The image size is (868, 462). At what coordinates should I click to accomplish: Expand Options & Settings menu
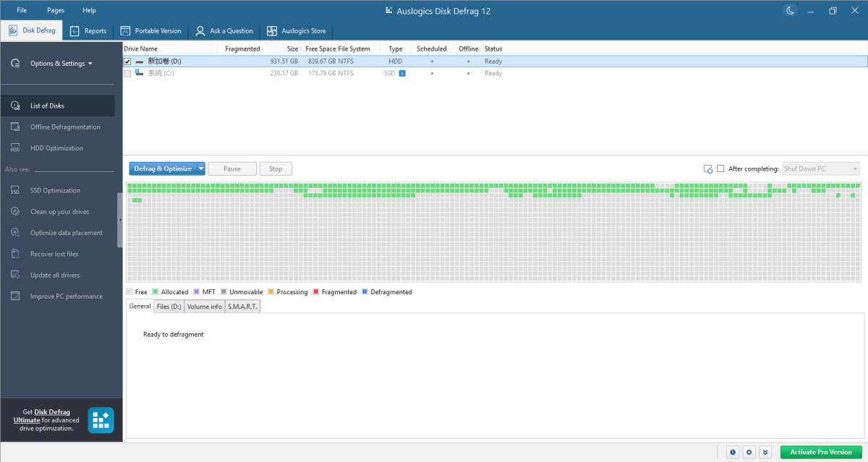(x=61, y=64)
